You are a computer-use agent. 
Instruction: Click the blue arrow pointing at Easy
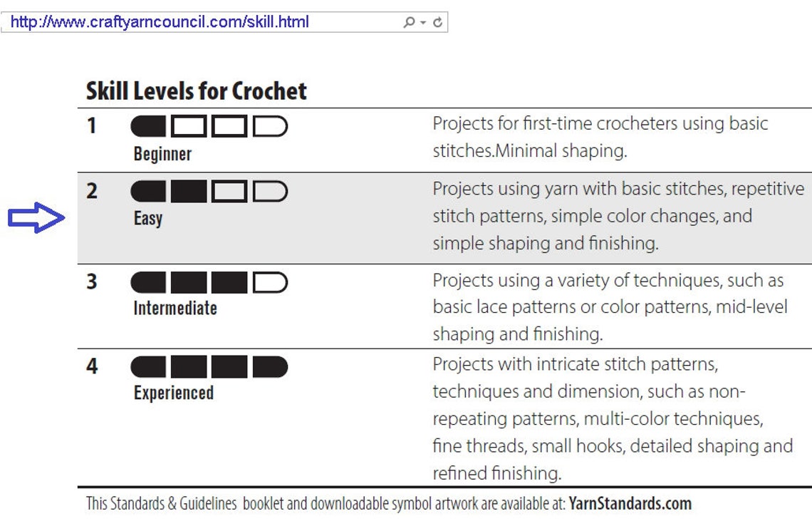point(36,217)
